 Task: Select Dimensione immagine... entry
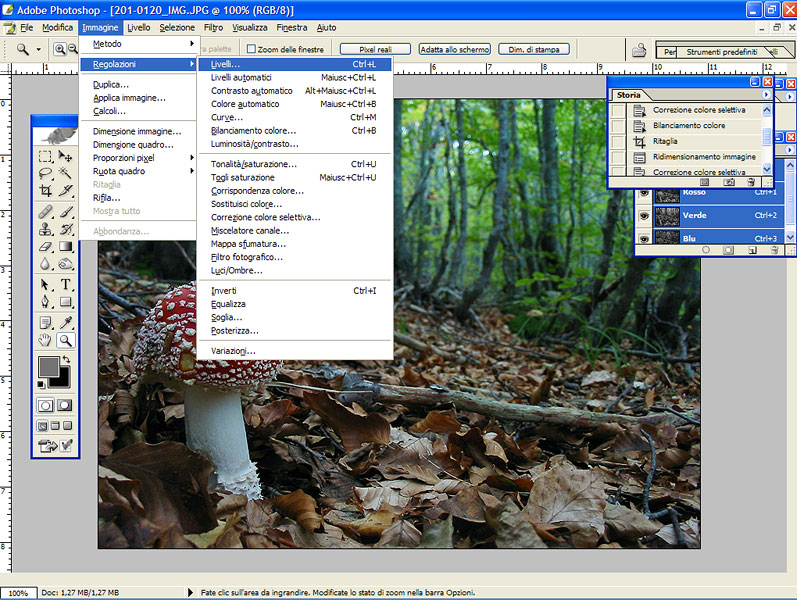coord(137,131)
